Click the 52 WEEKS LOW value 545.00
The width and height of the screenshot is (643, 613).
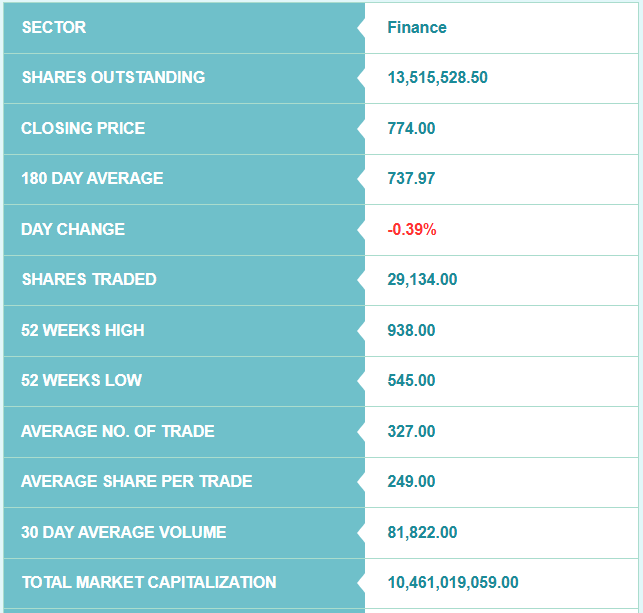pyautogui.click(x=411, y=381)
